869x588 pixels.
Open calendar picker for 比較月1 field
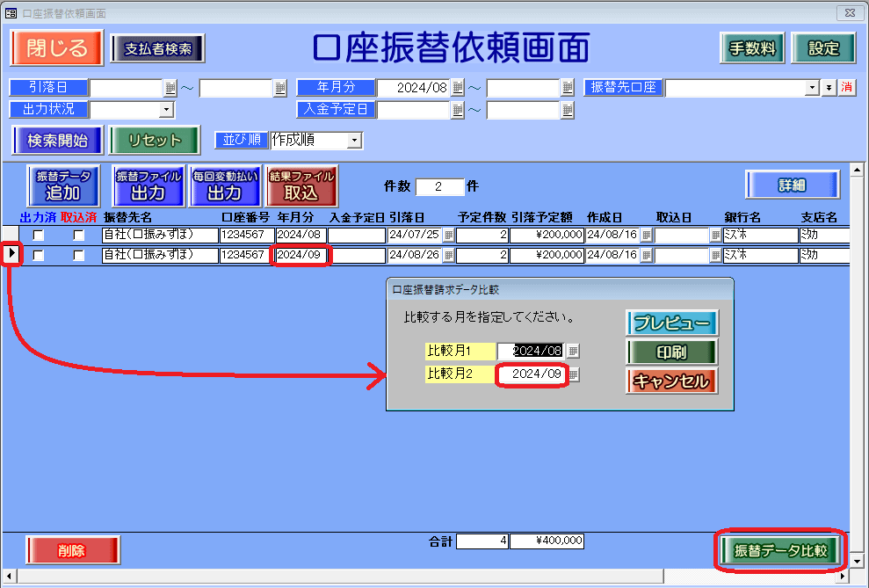(573, 351)
